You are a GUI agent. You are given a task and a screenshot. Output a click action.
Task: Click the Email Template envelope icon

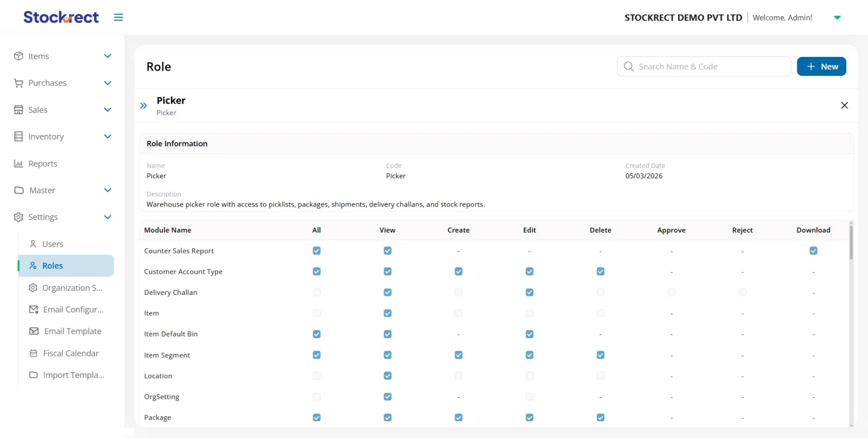(34, 331)
